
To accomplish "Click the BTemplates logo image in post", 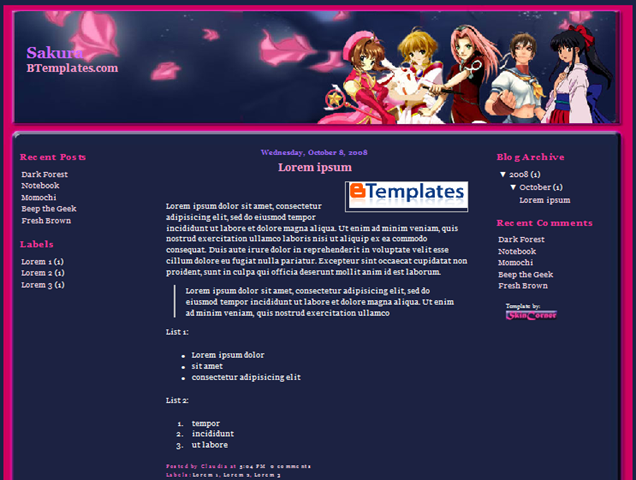I will (406, 196).
